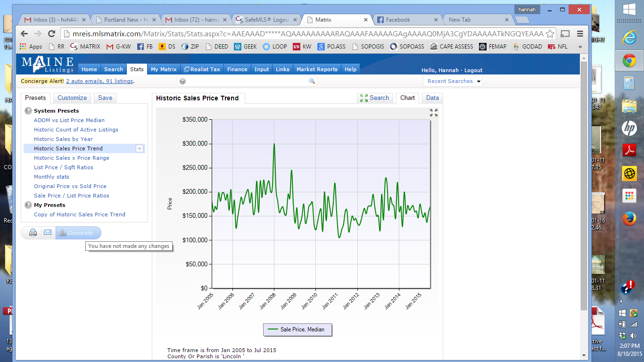This screenshot has height=362, width=644.
Task: Open Historic Sales Price Trend dropdown arrow
Action: click(x=140, y=148)
